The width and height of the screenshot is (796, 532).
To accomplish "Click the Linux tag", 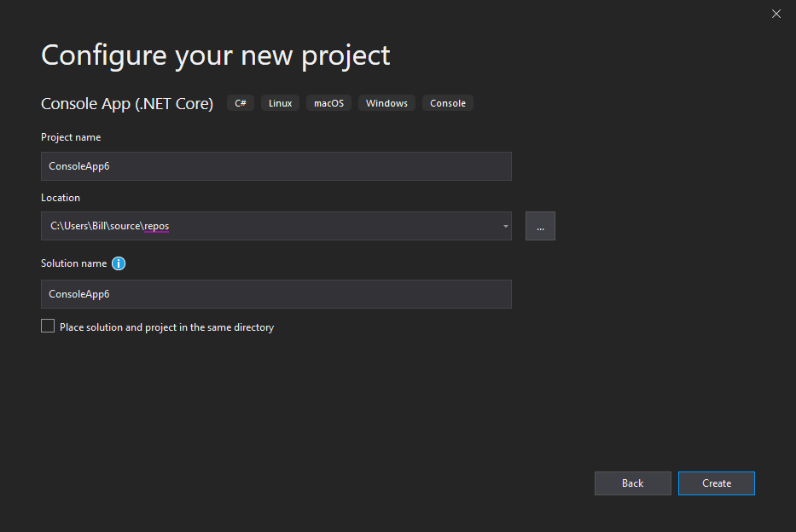I will 280,103.
